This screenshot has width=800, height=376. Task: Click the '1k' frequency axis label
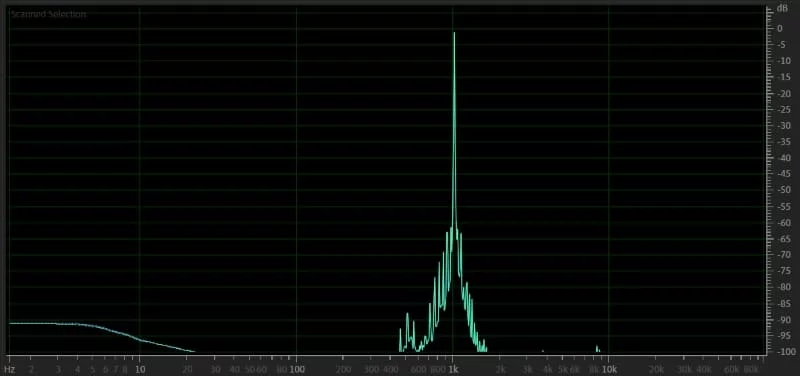coord(453,369)
